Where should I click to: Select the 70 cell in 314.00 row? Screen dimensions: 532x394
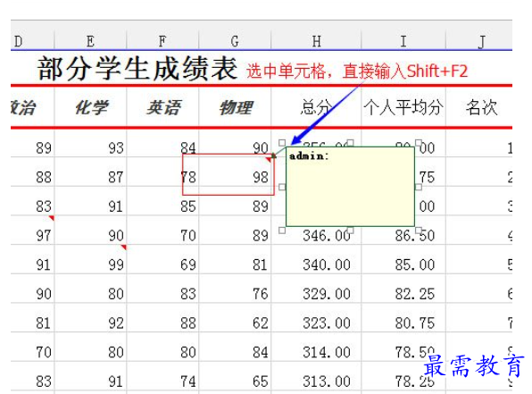click(32, 348)
